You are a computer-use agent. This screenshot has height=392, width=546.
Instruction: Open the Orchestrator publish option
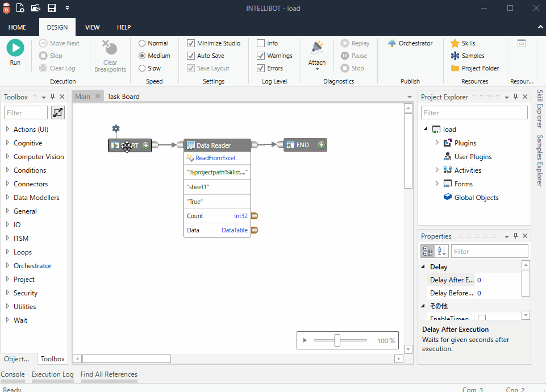[410, 43]
